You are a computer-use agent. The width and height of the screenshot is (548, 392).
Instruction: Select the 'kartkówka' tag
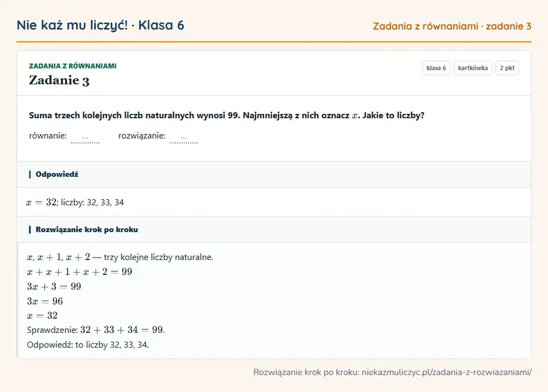(x=473, y=68)
